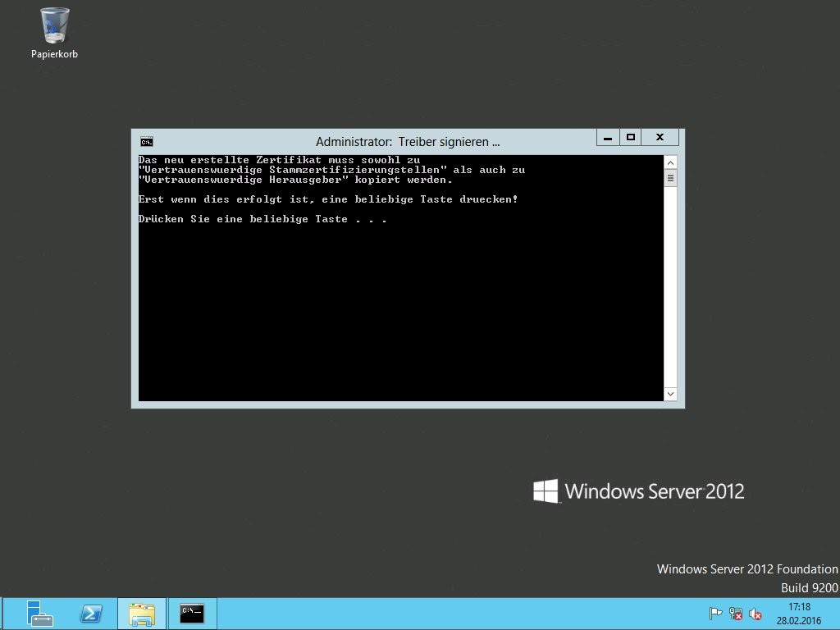Click the console scrollbar down arrow
The image size is (840, 630).
pyautogui.click(x=670, y=394)
